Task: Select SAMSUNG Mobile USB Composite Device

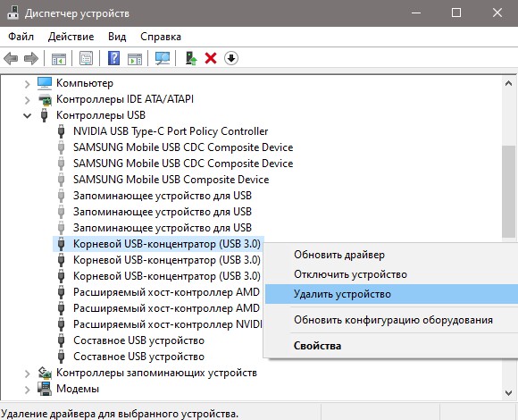Action: pos(171,180)
